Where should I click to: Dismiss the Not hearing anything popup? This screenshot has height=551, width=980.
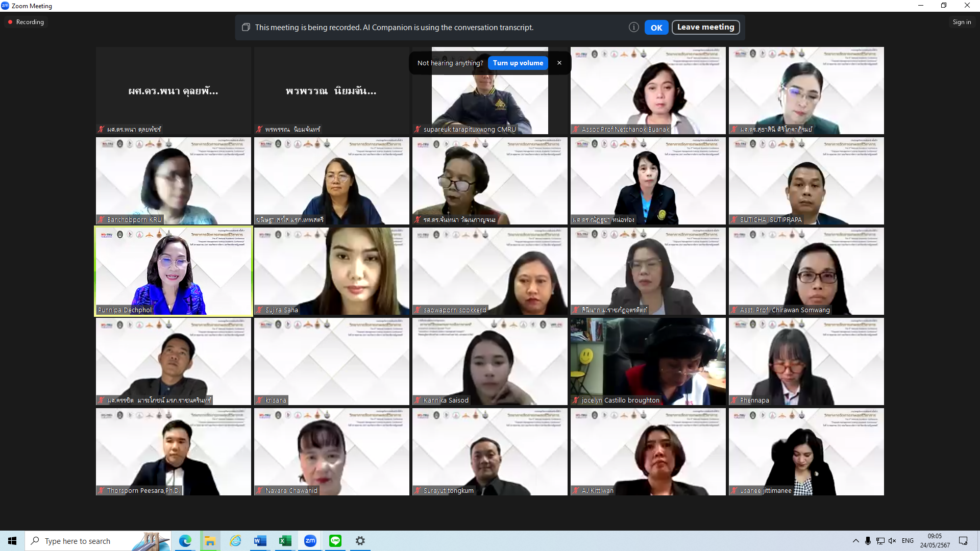click(x=559, y=63)
